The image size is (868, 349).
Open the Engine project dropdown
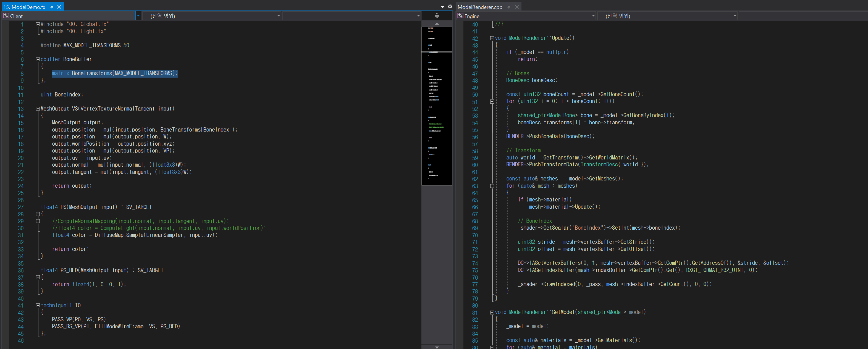[593, 16]
